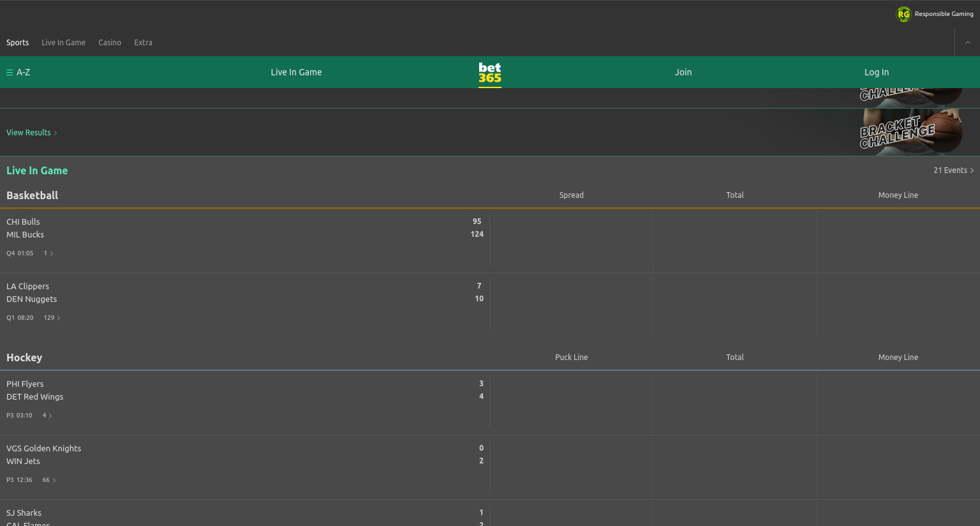The width and height of the screenshot is (980, 526).
Task: Expand VGS Golden Knights vs WIN Jets markets
Action: (x=49, y=480)
